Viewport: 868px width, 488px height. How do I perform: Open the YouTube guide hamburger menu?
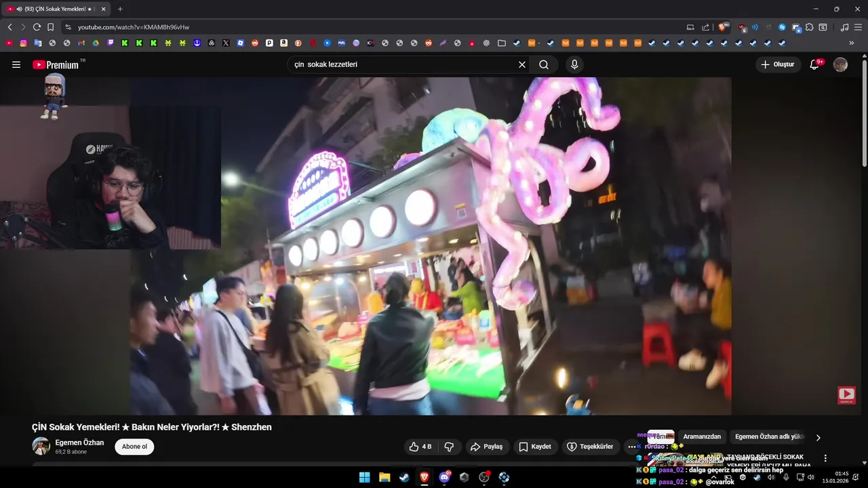coord(16,64)
